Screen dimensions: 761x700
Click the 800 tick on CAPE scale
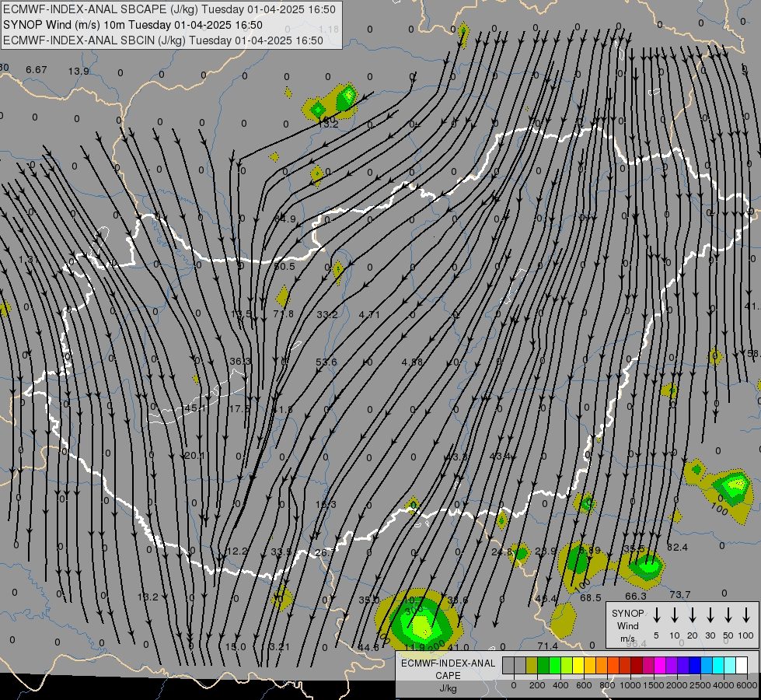click(607, 685)
